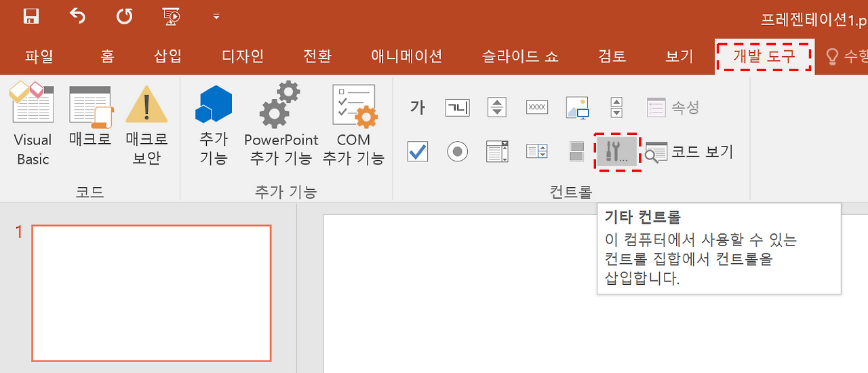The width and height of the screenshot is (868, 373).
Task: Insert a spin button control
Action: coord(497,107)
